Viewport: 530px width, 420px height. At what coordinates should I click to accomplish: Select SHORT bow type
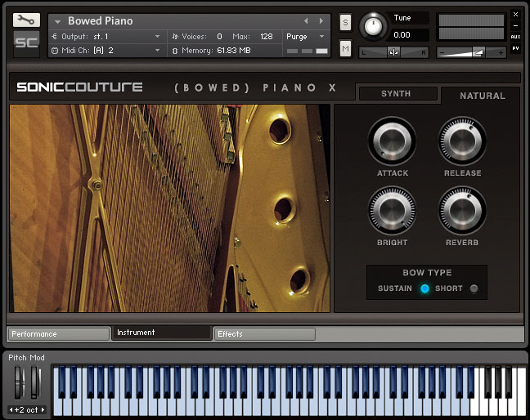tap(474, 288)
